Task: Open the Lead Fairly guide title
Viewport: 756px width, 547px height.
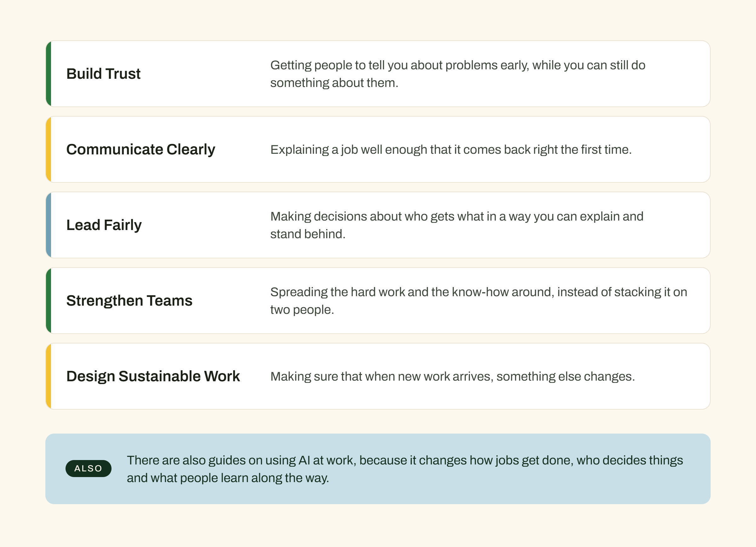Action: tap(104, 225)
